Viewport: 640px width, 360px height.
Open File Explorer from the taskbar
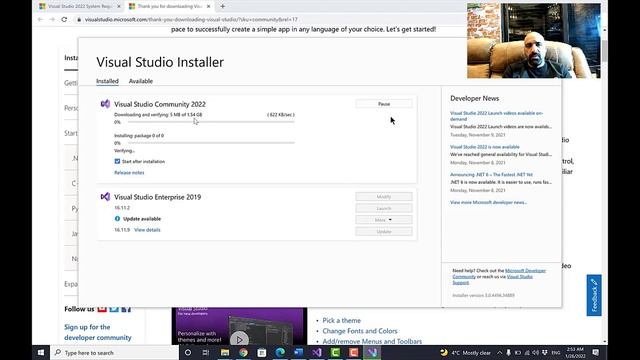click(x=225, y=353)
